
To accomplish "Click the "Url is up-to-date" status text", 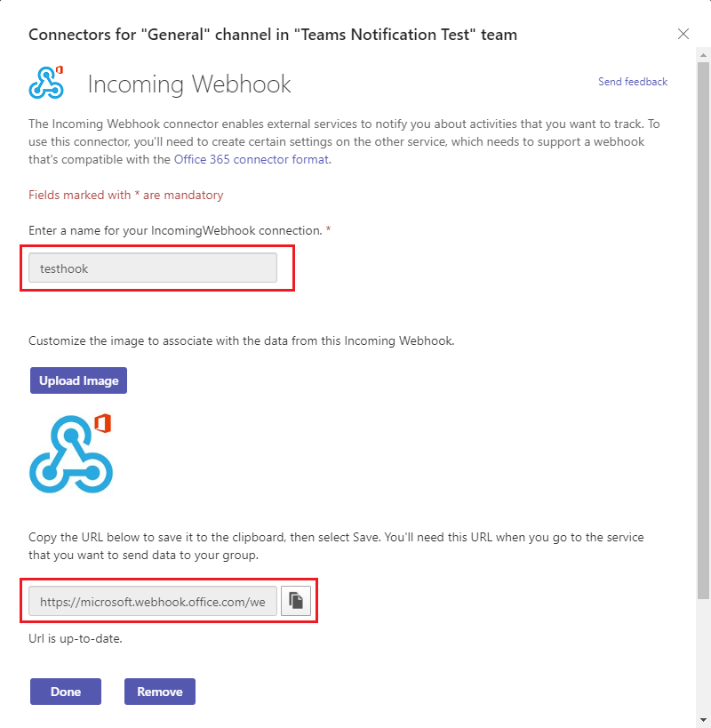I will 75,637.
